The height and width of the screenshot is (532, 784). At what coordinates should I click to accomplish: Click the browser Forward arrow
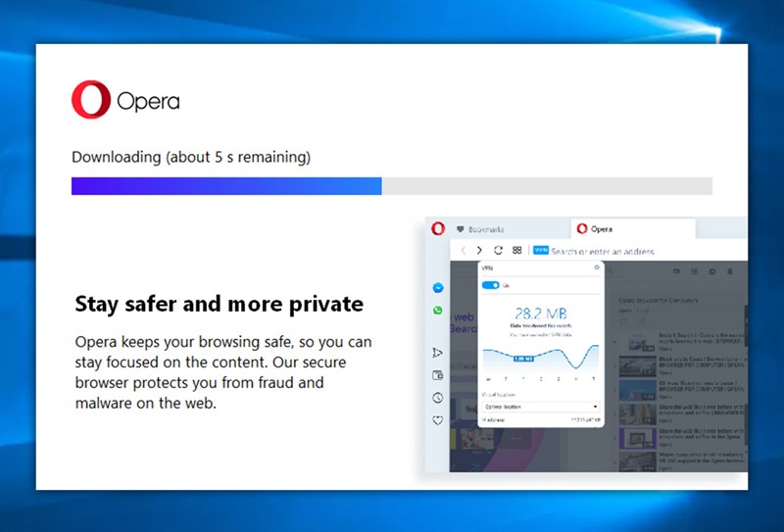[479, 250]
